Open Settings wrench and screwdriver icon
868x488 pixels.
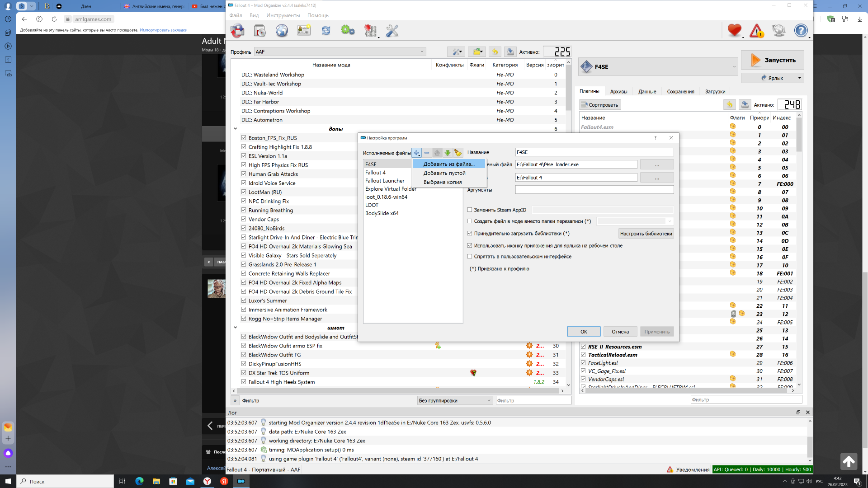(x=392, y=31)
